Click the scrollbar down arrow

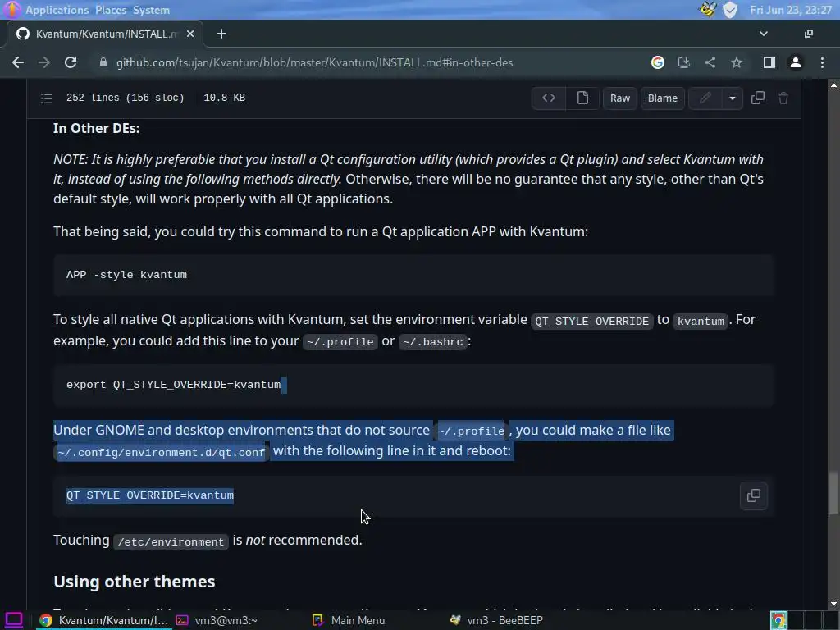tap(833, 604)
